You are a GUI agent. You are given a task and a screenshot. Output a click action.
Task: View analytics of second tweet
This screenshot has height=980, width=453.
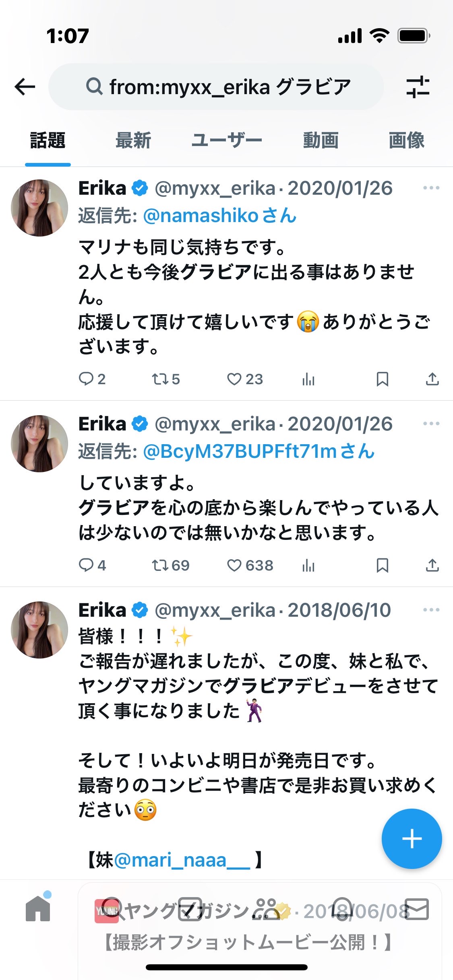(x=308, y=565)
